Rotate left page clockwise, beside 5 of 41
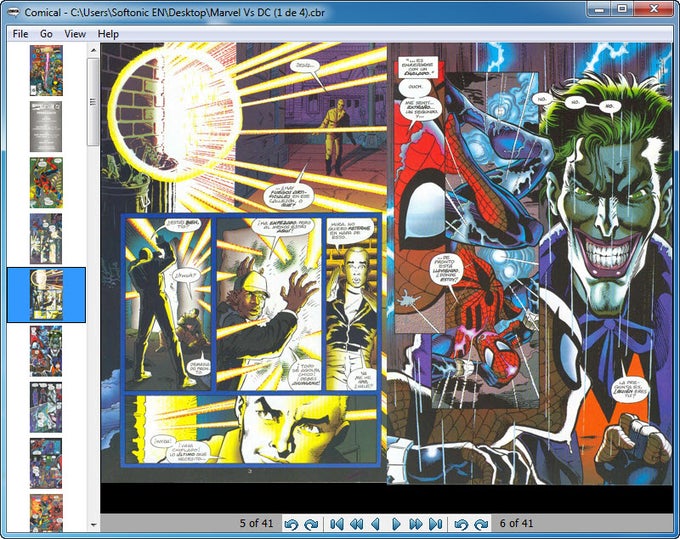Image resolution: width=680 pixels, height=539 pixels. pyautogui.click(x=311, y=524)
